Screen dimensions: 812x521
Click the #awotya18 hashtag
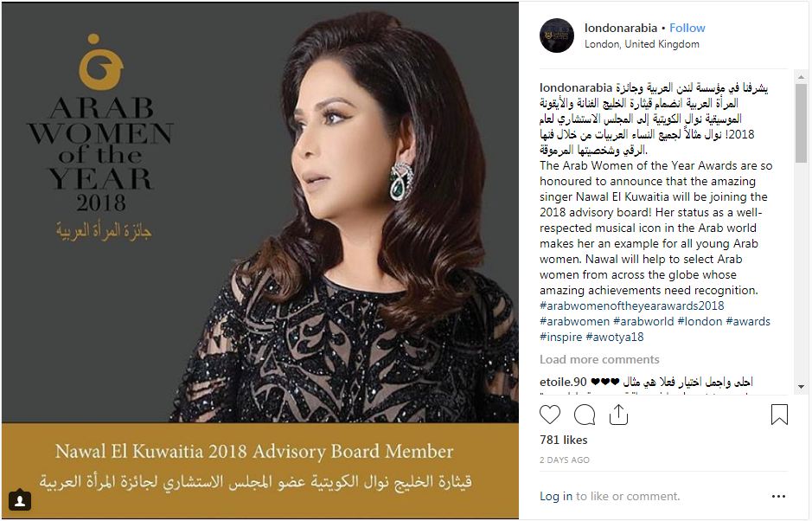[x=614, y=337]
